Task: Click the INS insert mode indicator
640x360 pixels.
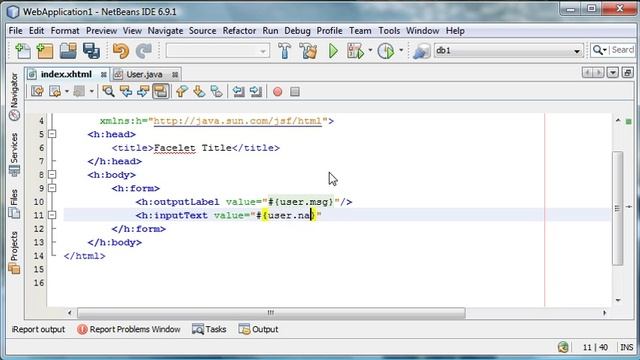Action: pyautogui.click(x=627, y=347)
